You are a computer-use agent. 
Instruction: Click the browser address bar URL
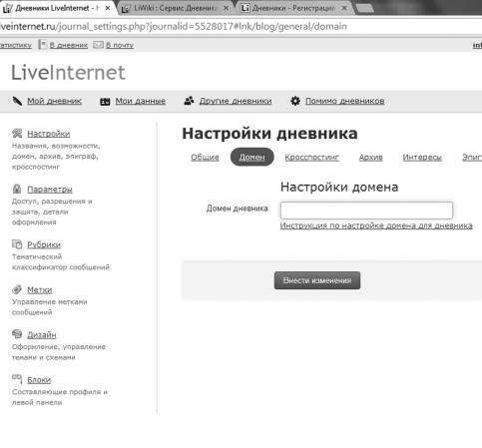click(173, 26)
